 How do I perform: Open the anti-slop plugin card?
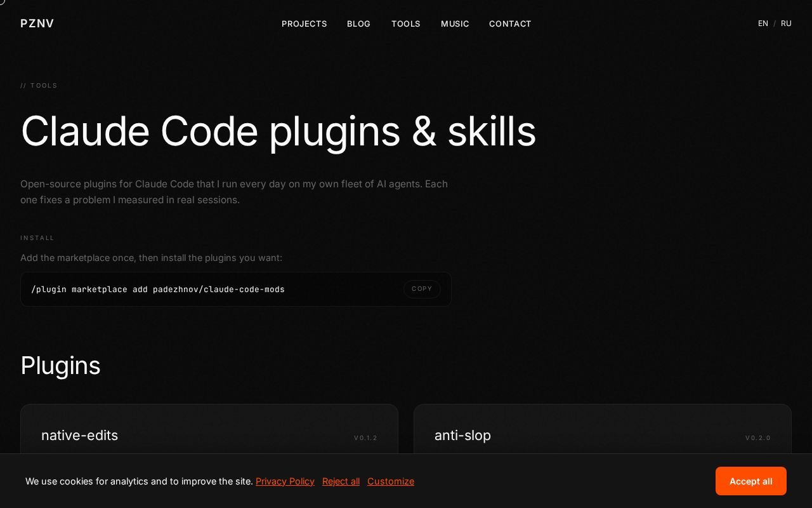(603, 429)
